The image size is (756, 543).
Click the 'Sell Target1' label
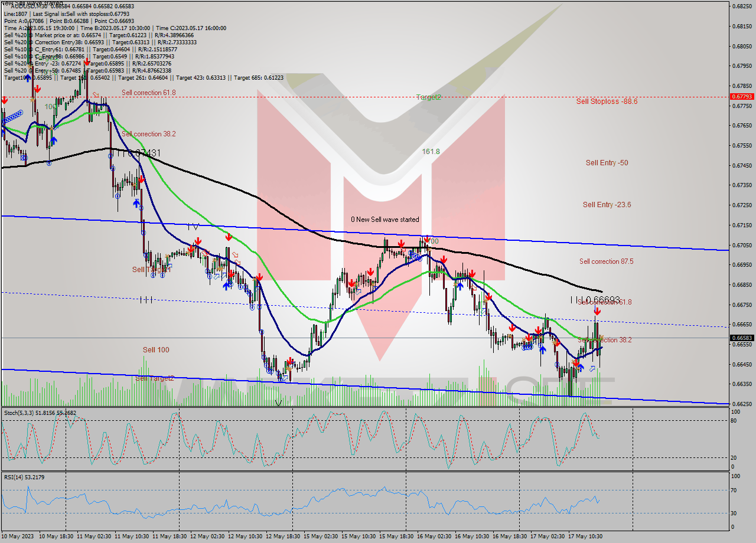(151, 270)
